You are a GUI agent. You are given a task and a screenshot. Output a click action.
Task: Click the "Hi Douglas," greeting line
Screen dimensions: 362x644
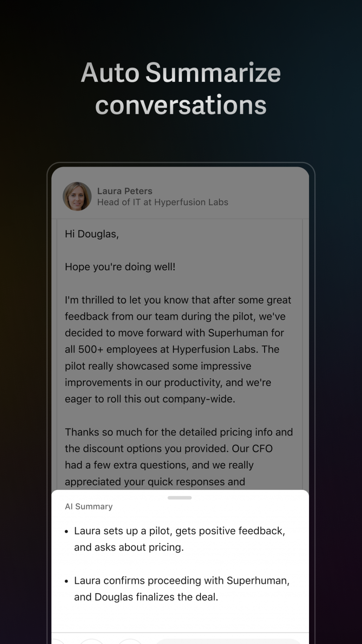[92, 234]
